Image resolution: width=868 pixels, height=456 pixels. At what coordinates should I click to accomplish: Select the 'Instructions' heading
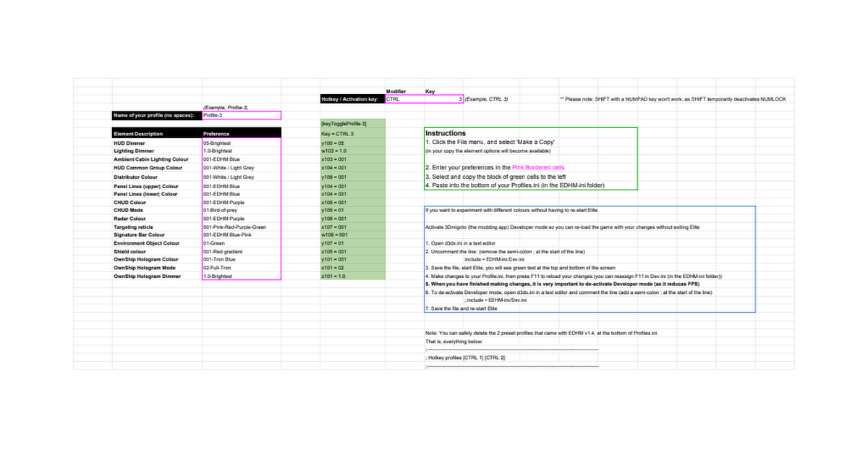pos(446,133)
